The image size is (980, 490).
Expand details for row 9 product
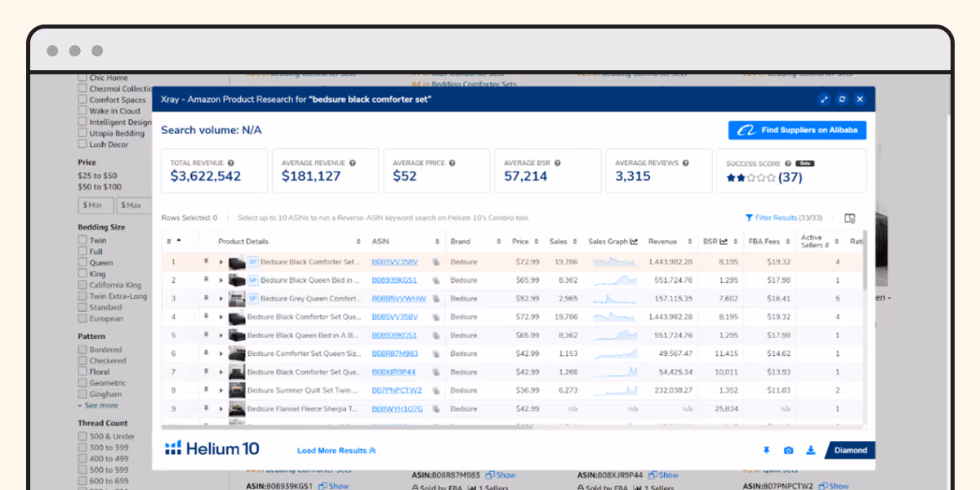(220, 408)
